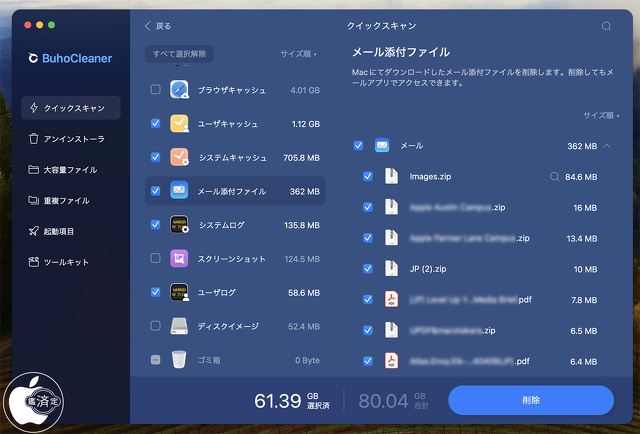The width and height of the screenshot is (640, 434).
Task: Click the zip icon of the 6.5 MB file
Action: (x=391, y=330)
